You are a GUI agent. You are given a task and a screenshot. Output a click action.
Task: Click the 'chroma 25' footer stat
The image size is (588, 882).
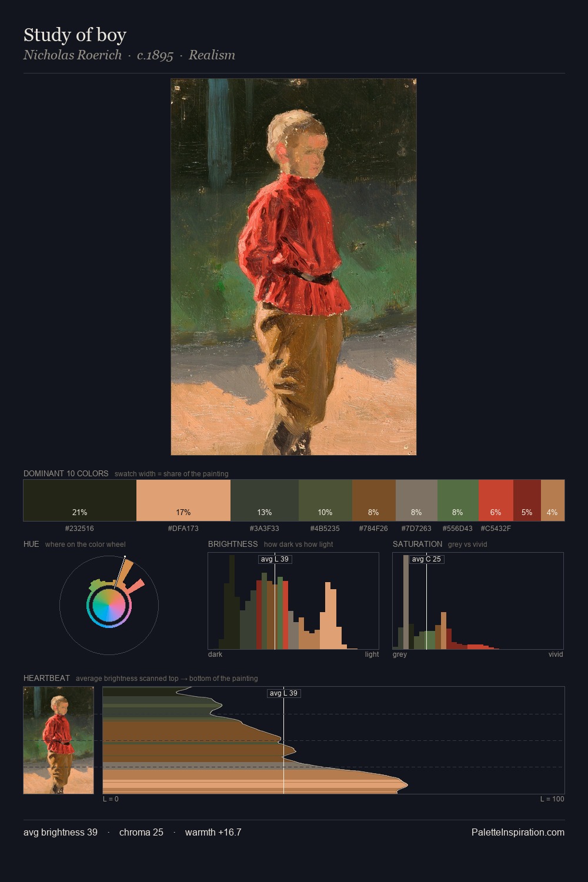[141, 832]
